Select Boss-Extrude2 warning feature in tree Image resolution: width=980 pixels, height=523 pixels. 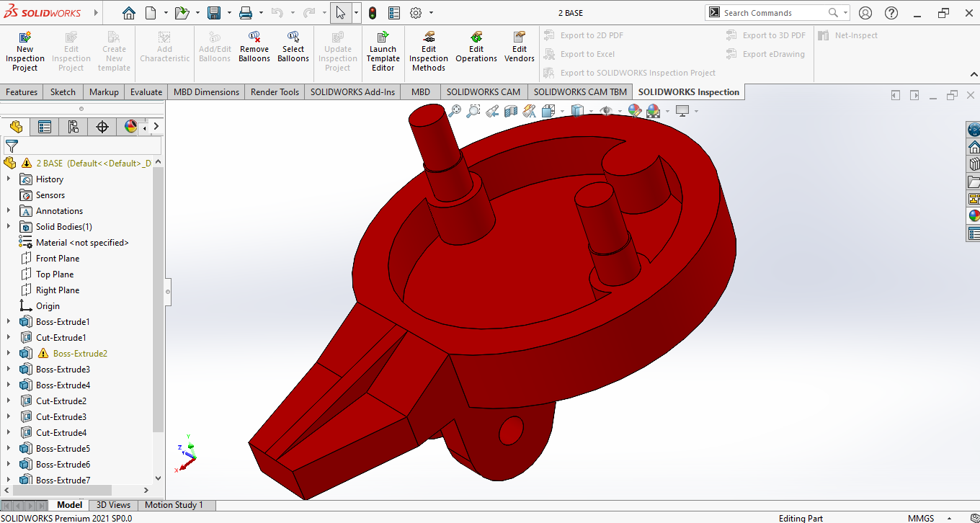[80, 354]
